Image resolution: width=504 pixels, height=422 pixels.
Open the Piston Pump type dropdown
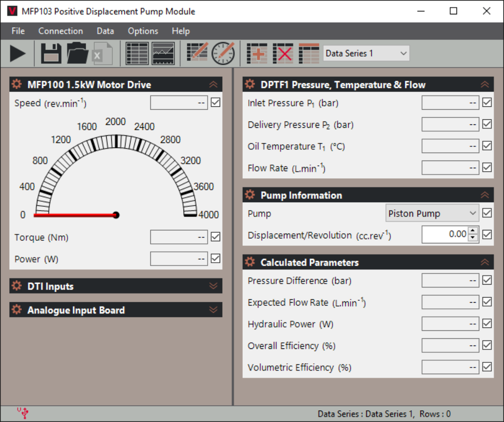[x=432, y=214]
